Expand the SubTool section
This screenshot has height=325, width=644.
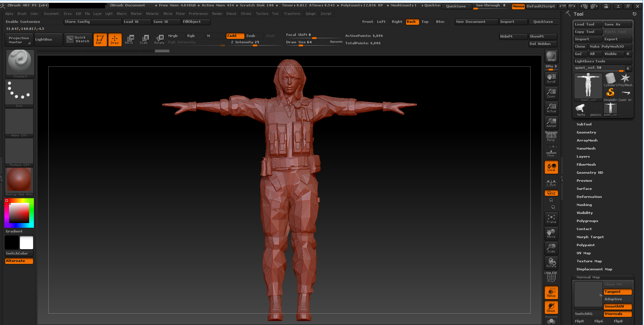[584, 124]
